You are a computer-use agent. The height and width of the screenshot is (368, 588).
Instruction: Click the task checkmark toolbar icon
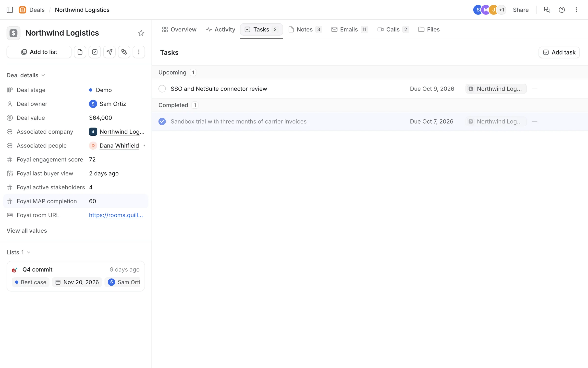click(x=95, y=52)
